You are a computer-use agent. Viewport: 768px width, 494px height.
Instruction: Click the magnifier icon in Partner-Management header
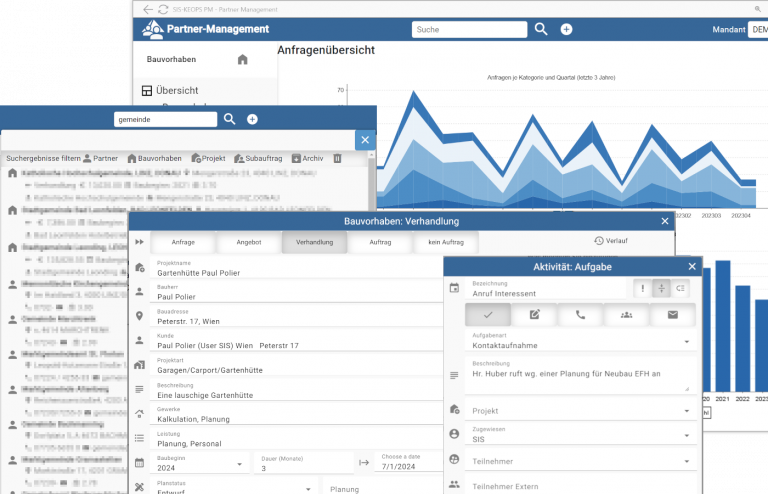[x=541, y=30]
